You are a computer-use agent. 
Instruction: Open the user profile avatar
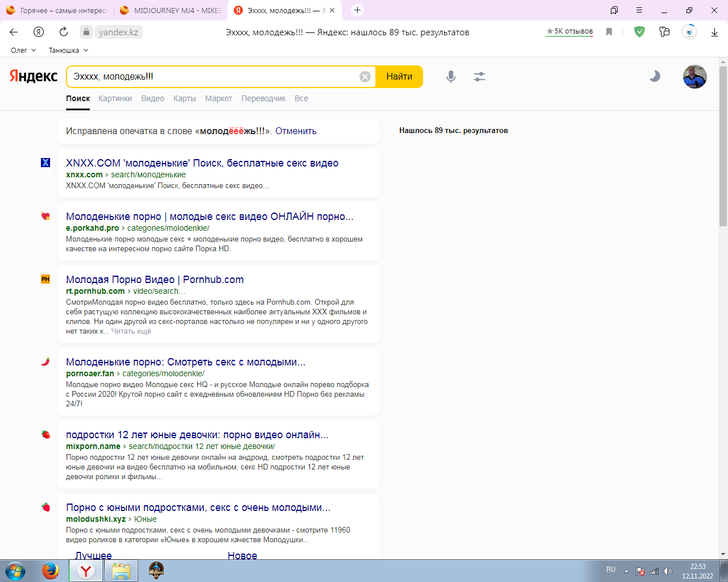click(695, 77)
